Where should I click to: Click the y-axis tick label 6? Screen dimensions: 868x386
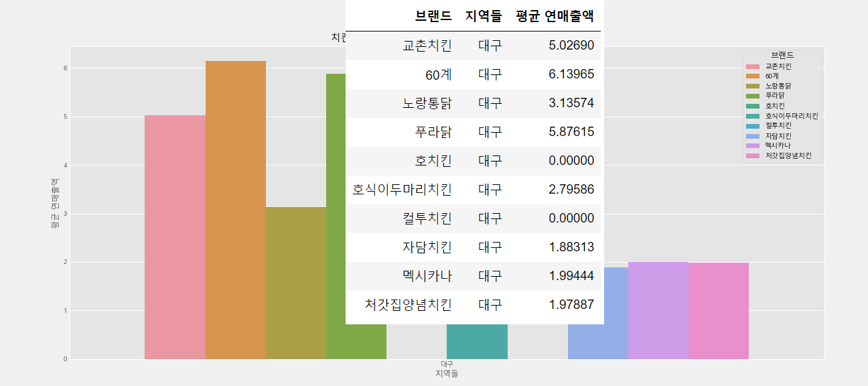pos(65,68)
